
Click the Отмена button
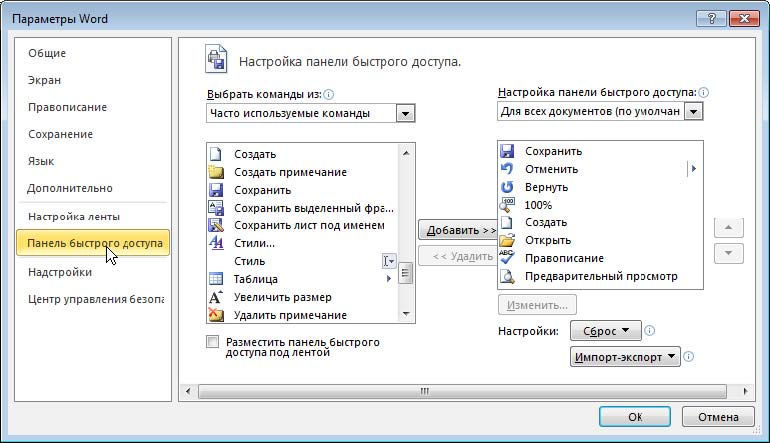(x=718, y=417)
